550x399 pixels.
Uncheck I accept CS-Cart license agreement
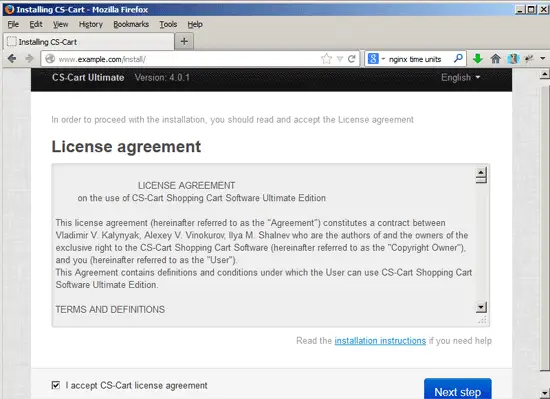click(56, 385)
